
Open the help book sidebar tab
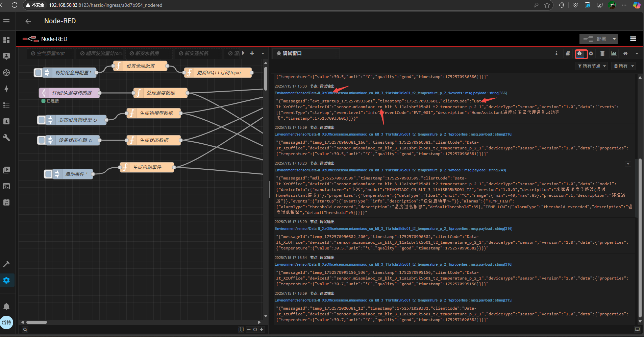(x=568, y=53)
